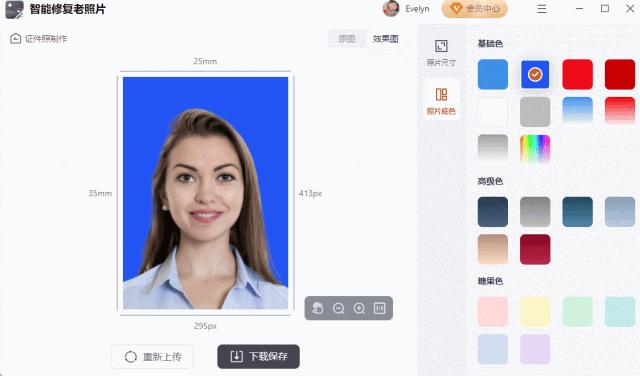Viewport: 640px width, 376px height.
Task: Click the 下载保存 download save button
Action: click(258, 356)
